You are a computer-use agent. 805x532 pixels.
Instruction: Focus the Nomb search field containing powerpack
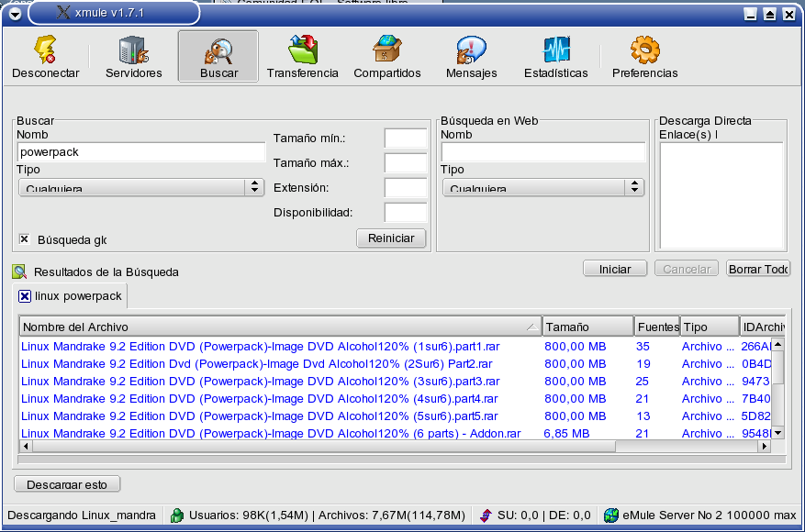pos(141,152)
